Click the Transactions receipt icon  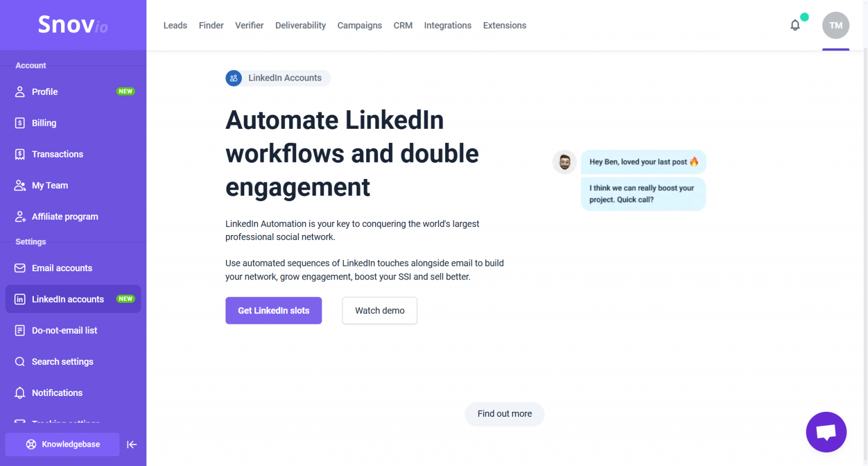[20, 154]
